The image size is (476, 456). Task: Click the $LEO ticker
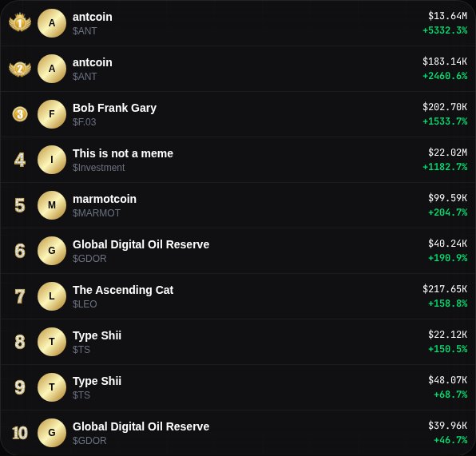(85, 304)
